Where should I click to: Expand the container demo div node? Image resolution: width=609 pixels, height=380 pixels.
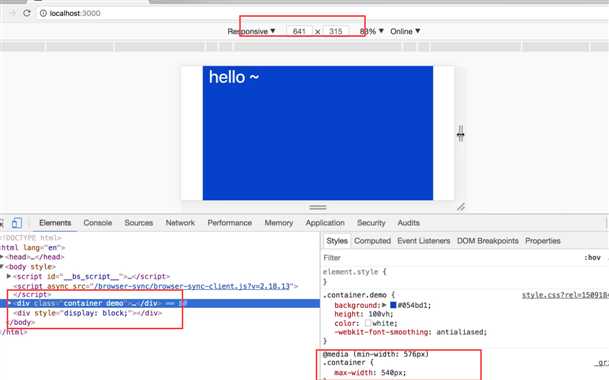coord(9,303)
